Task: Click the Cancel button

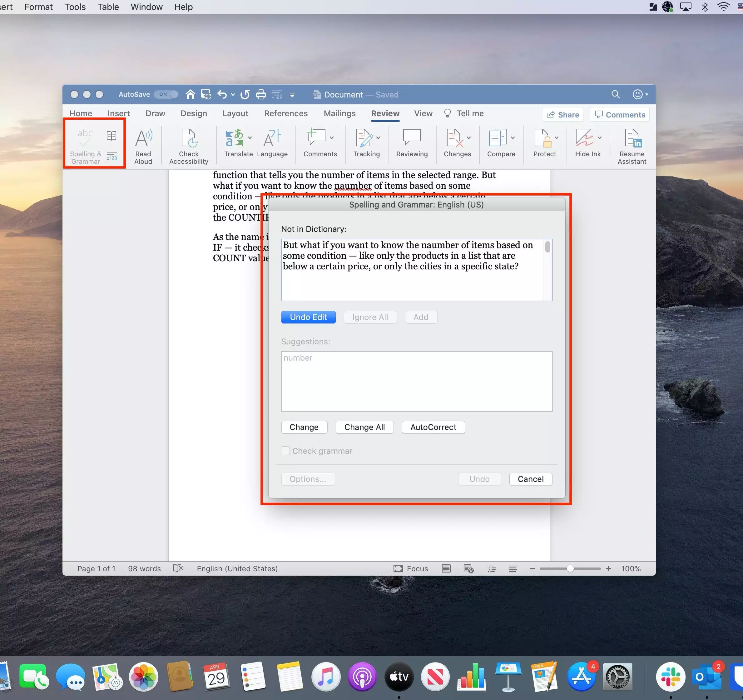Action: (530, 479)
